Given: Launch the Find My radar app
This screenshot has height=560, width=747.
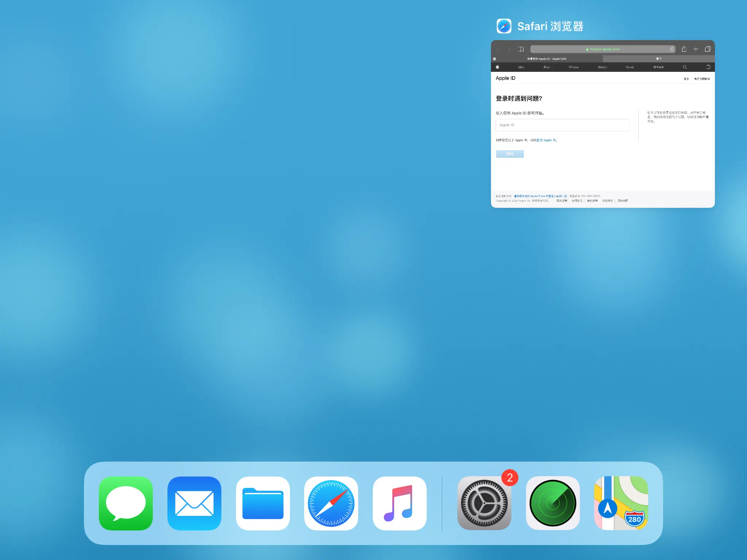Looking at the screenshot, I should [553, 503].
